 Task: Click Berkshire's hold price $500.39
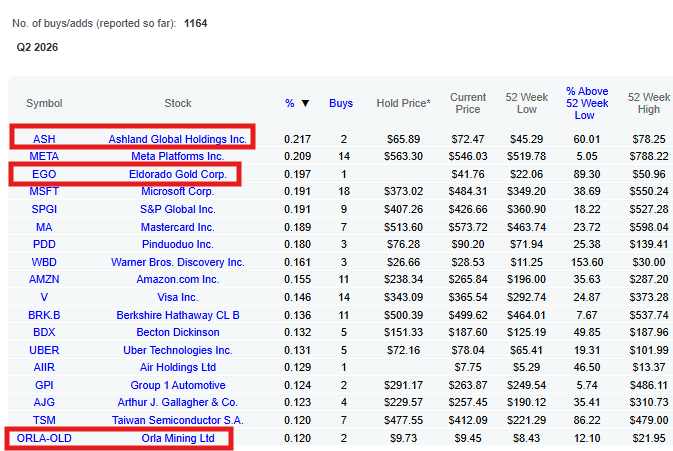coord(403,315)
